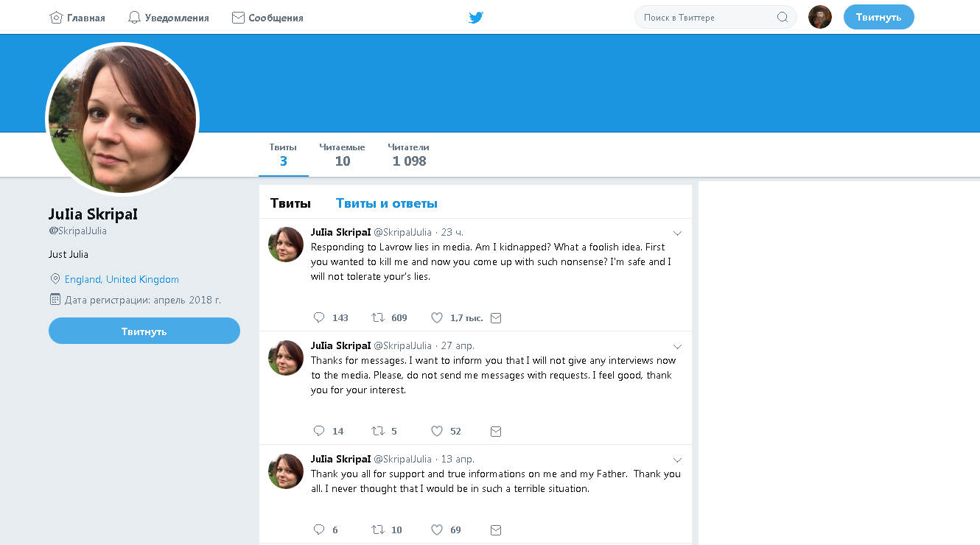Click the search magnifier icon

[x=783, y=18]
